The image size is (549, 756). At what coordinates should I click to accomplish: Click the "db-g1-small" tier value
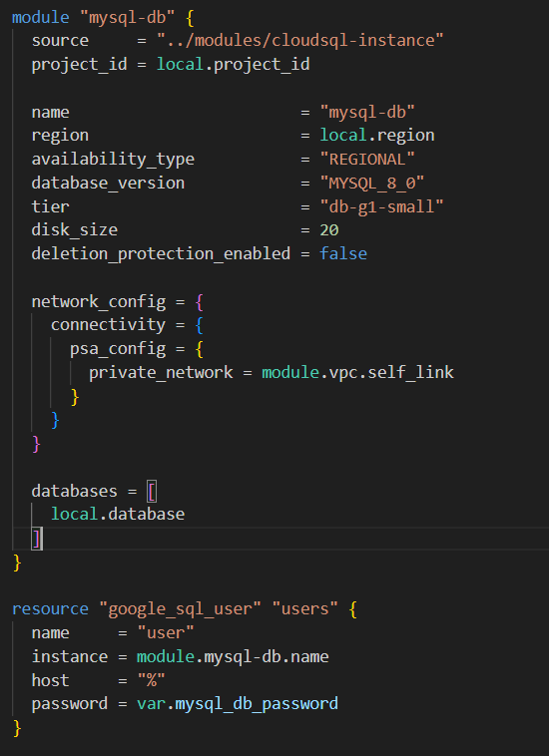click(381, 206)
